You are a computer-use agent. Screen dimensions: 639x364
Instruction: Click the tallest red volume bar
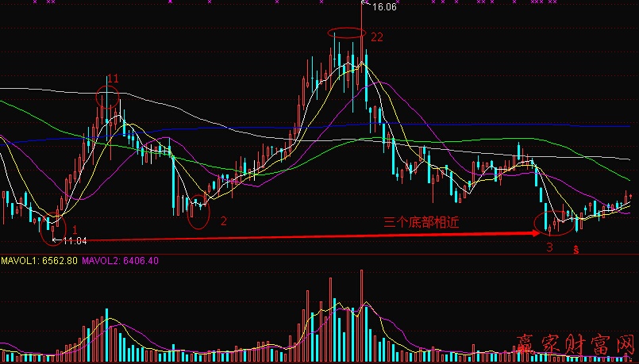pyautogui.click(x=362, y=316)
